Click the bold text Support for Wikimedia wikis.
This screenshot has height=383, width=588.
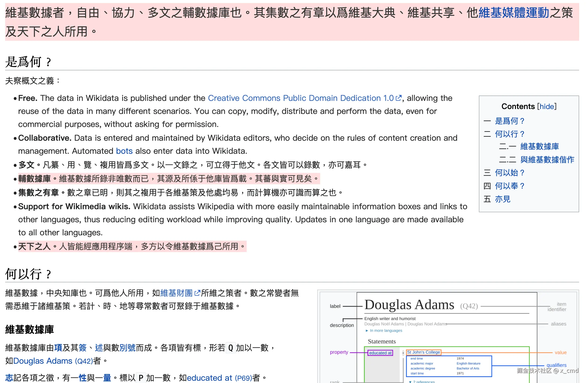pyautogui.click(x=74, y=206)
